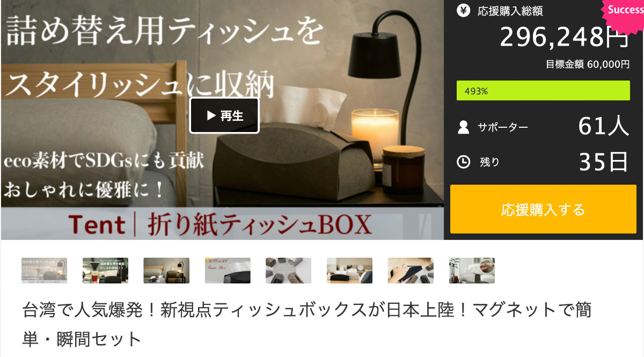644x357 pixels.
Task: Select the sixth thumbnail of living room
Action: (x=350, y=271)
